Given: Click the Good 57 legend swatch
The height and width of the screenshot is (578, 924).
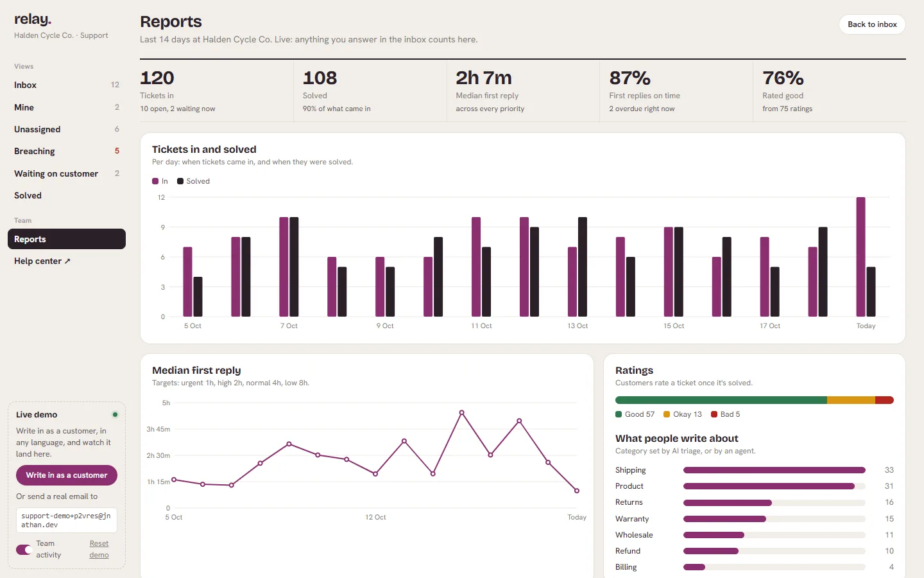Looking at the screenshot, I should coord(619,414).
